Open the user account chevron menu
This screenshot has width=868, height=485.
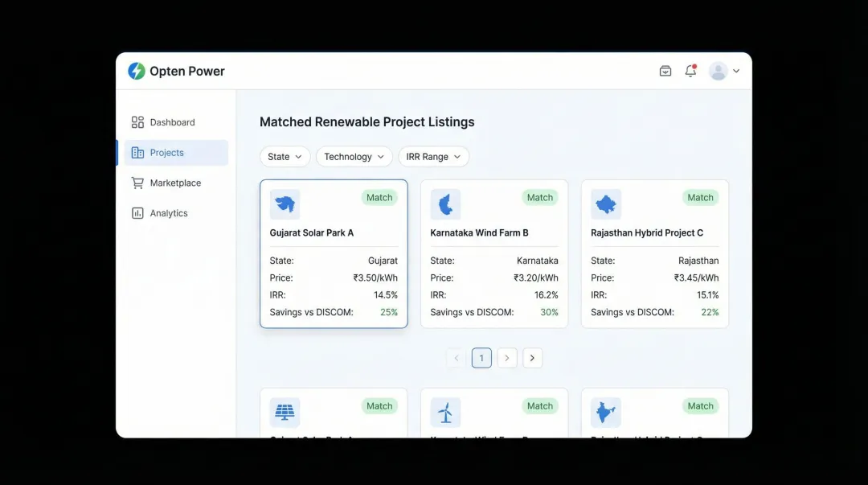735,71
